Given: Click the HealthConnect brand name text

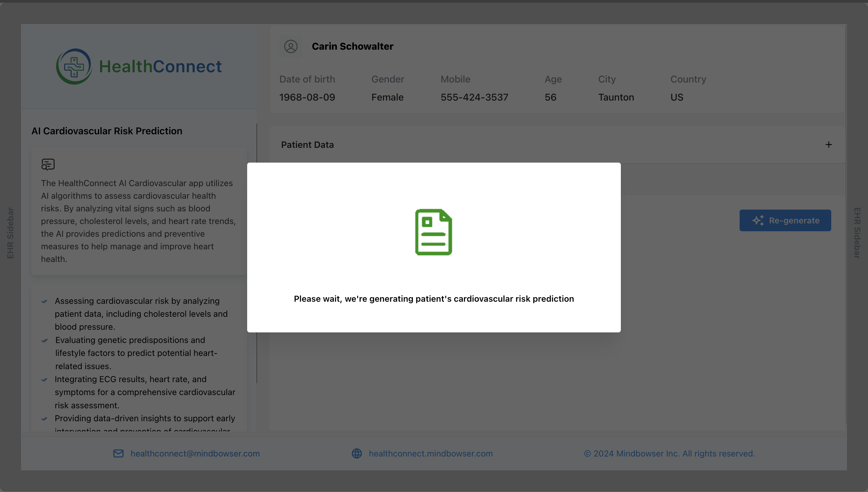Looking at the screenshot, I should tap(160, 67).
